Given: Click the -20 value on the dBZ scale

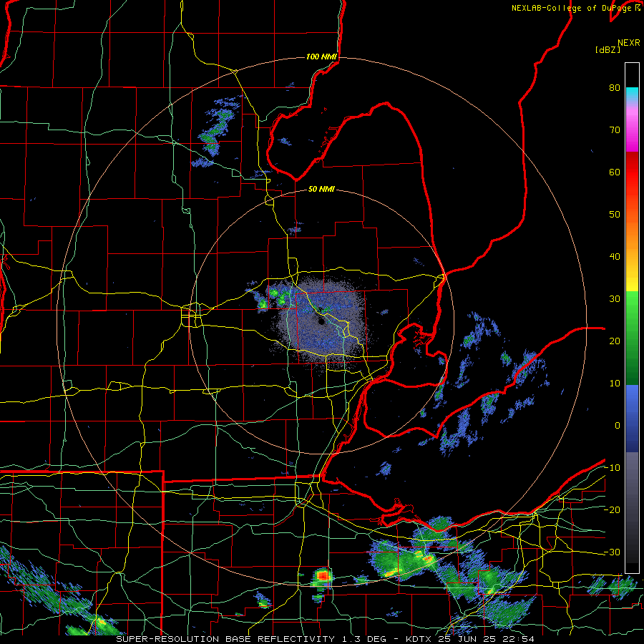Looking at the screenshot, I should [612, 510].
